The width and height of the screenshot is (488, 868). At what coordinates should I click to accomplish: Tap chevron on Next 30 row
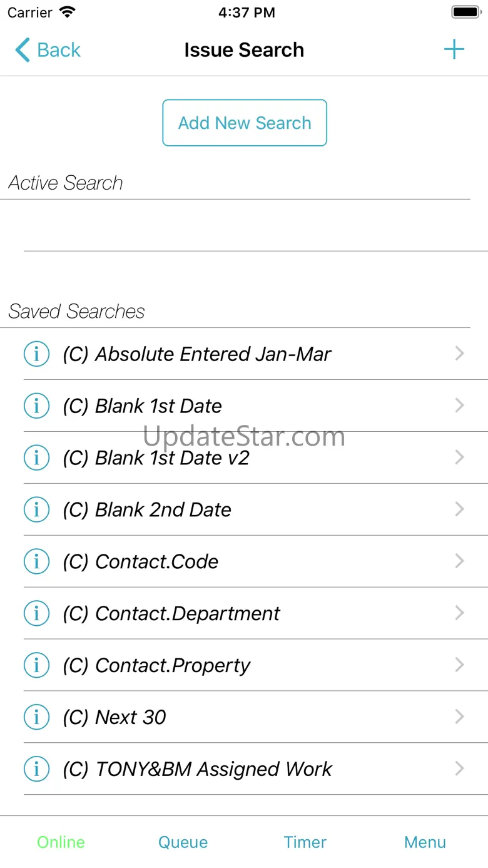pos(459,718)
